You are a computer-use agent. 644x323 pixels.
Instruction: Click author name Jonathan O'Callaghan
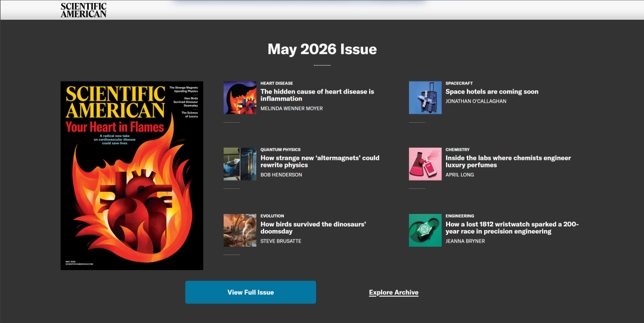click(x=476, y=101)
